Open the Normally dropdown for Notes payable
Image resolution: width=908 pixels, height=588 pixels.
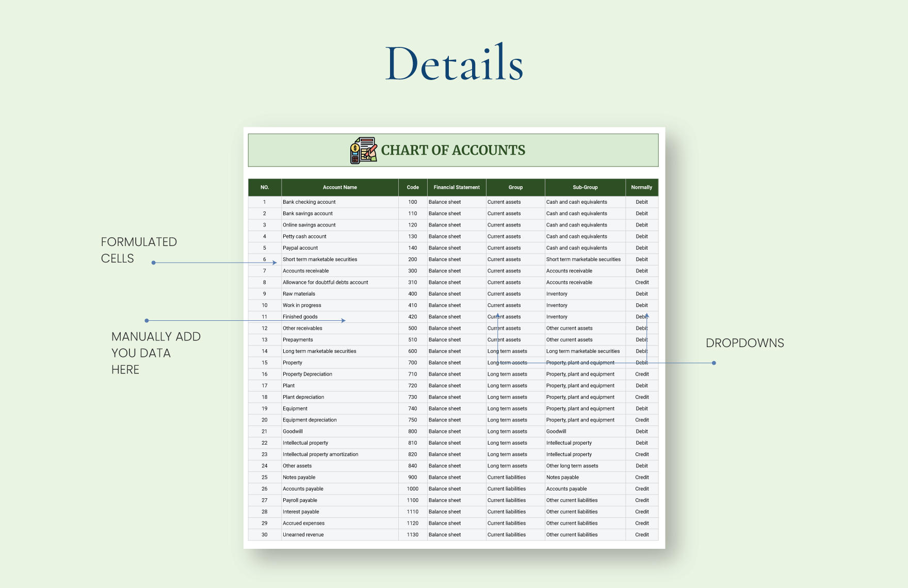(x=641, y=477)
